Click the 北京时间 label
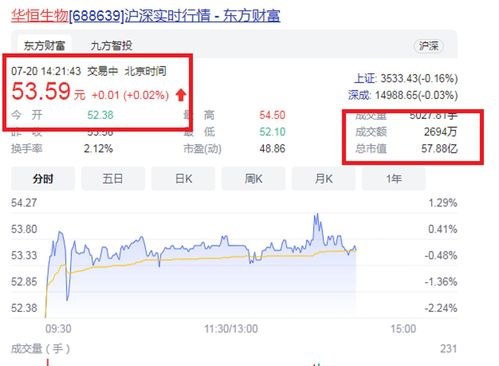The width and height of the screenshot is (499, 366). click(145, 71)
